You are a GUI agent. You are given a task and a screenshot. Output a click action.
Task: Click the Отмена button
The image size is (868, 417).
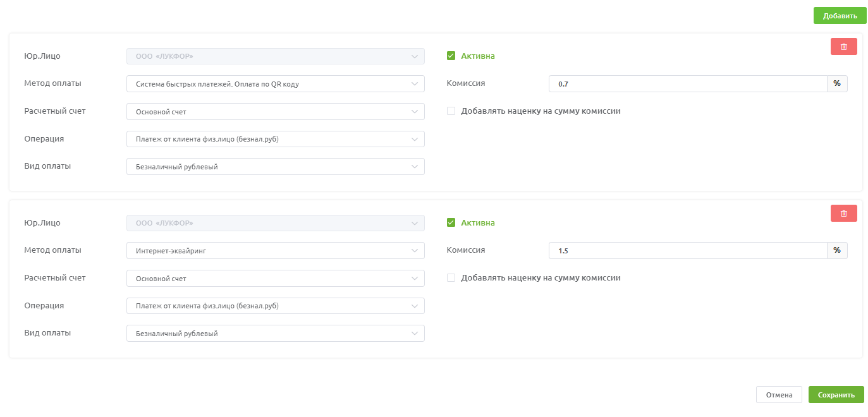coord(779,395)
